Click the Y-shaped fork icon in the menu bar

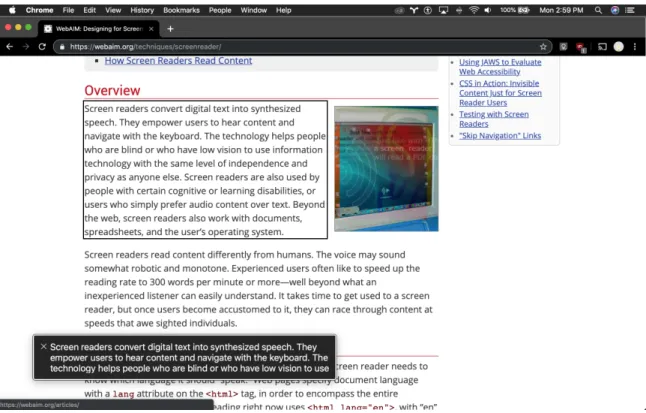coord(414,10)
